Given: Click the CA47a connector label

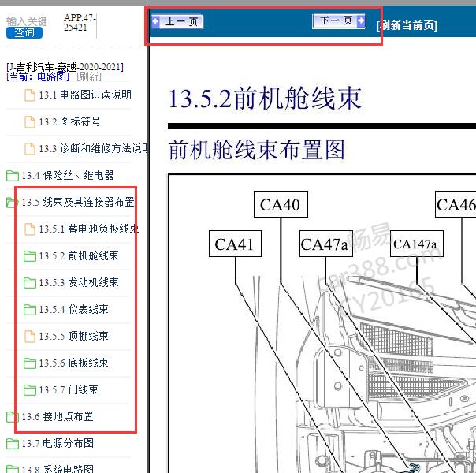Looking at the screenshot, I should tap(325, 244).
